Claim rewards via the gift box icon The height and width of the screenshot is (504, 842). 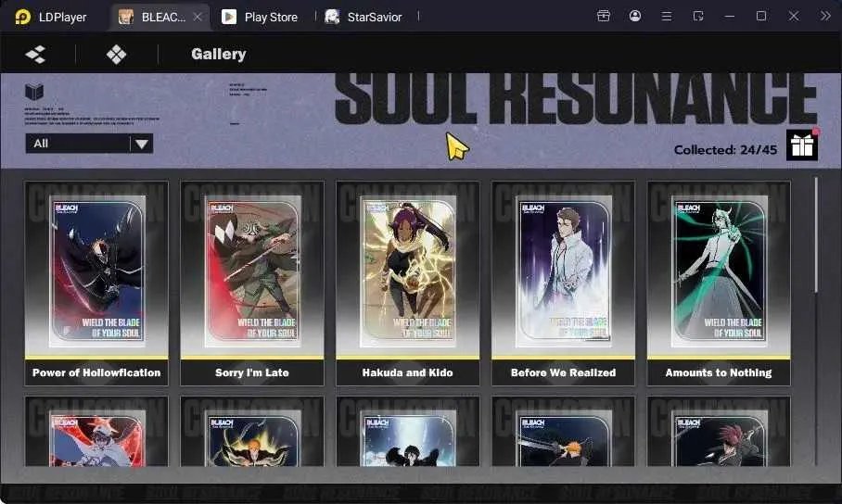click(802, 145)
